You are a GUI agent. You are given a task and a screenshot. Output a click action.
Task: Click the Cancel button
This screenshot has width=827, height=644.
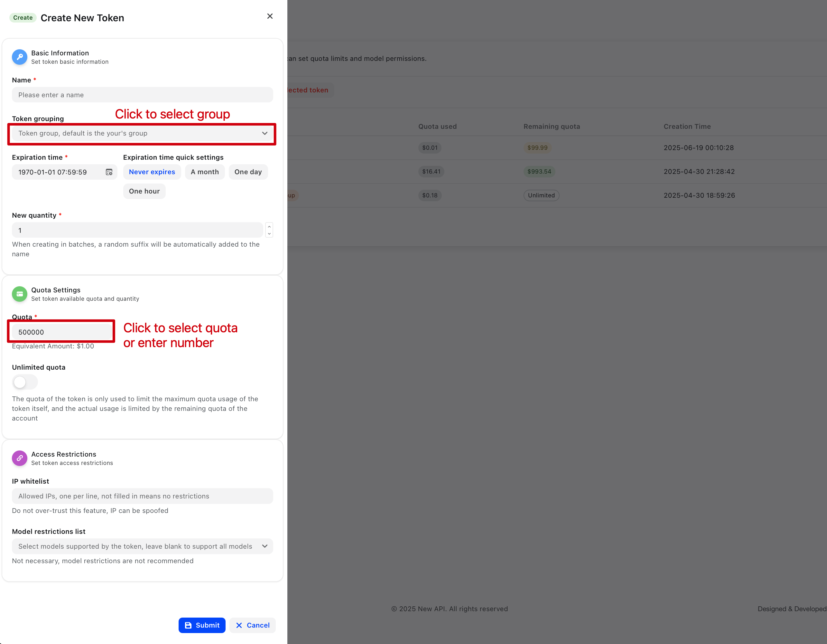[253, 625]
